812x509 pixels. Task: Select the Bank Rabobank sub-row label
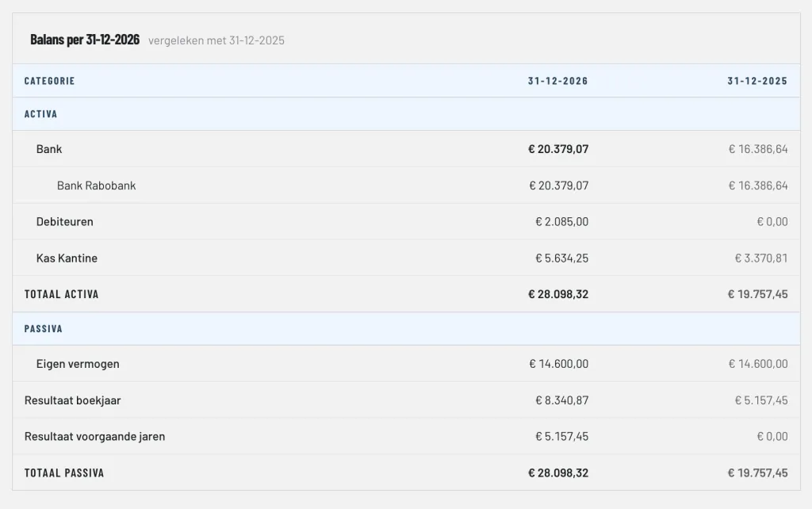click(x=96, y=186)
